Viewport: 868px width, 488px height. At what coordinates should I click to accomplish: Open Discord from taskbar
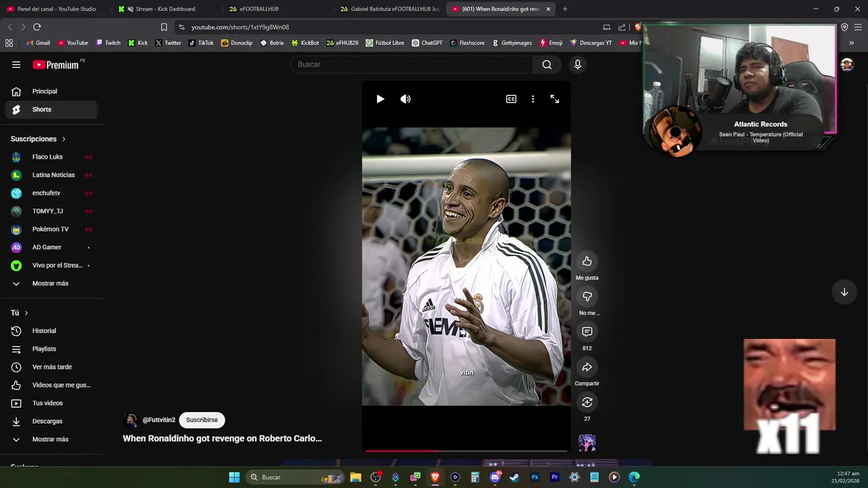click(x=495, y=477)
